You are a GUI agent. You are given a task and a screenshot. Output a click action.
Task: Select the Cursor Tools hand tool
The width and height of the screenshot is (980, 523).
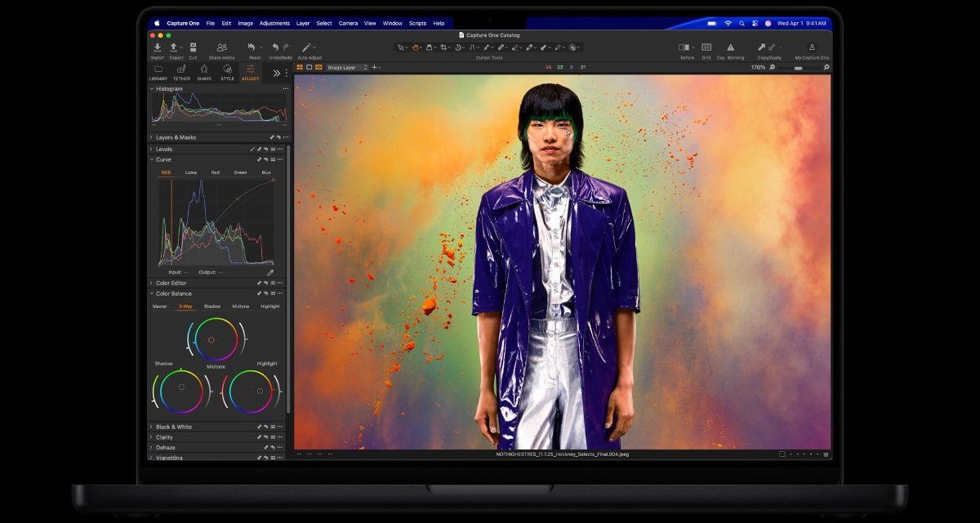414,47
